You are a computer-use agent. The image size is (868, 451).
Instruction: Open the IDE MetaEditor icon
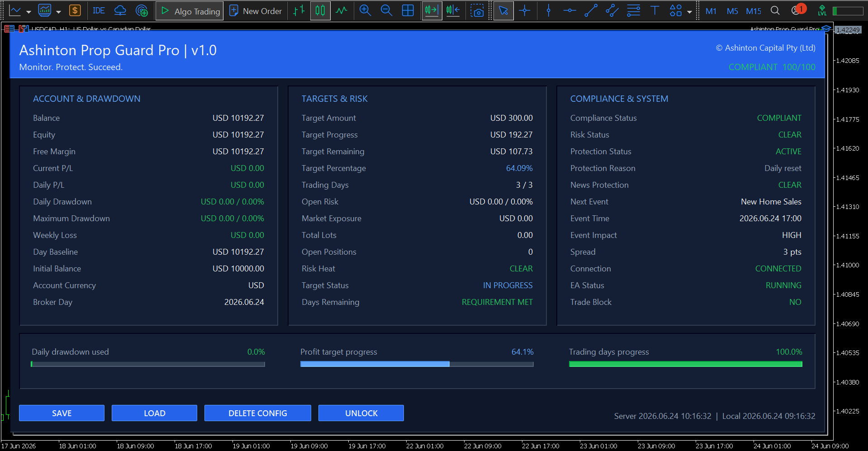coord(99,10)
